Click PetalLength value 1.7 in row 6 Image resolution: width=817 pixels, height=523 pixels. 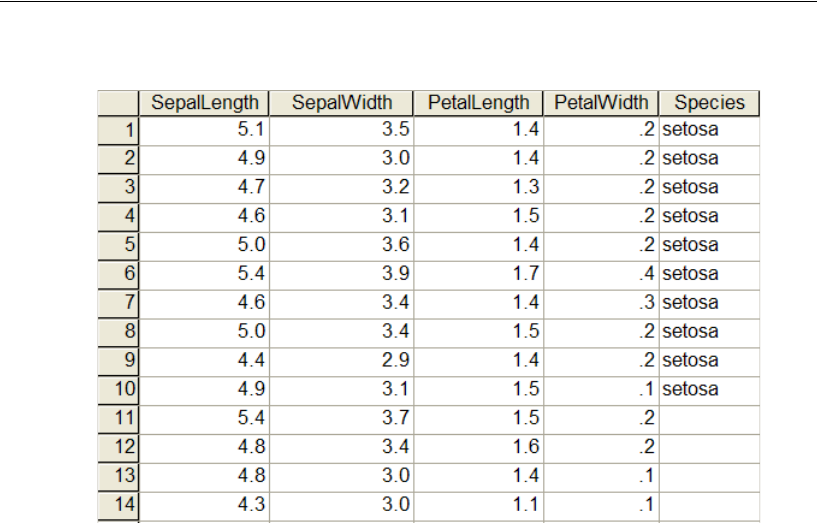tap(478, 273)
